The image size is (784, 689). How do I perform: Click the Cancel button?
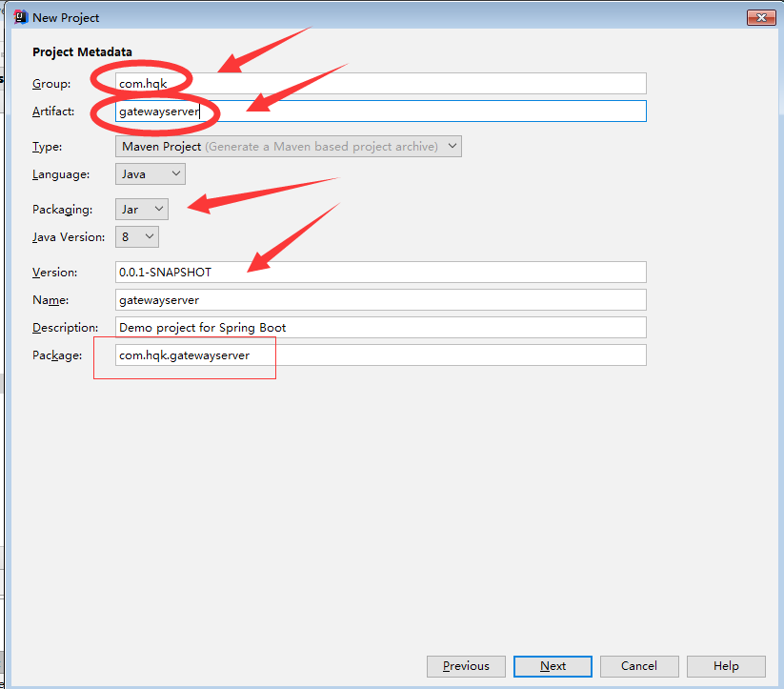click(x=639, y=666)
